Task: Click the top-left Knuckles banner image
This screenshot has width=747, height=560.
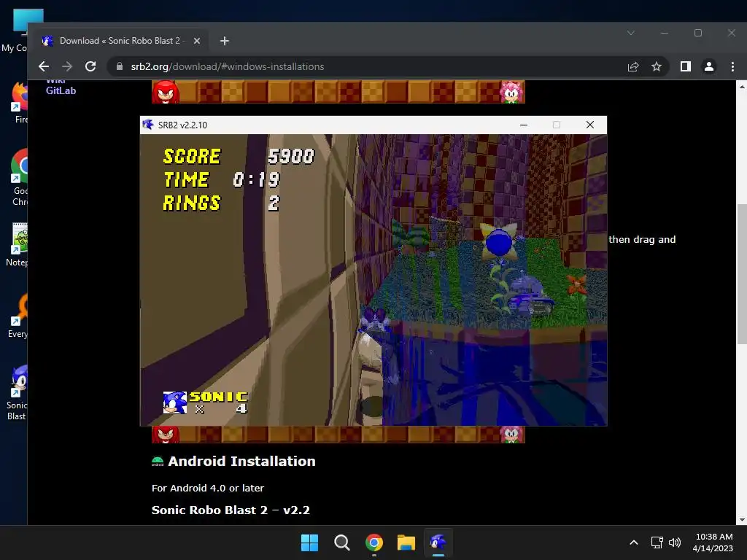Action: (166, 92)
